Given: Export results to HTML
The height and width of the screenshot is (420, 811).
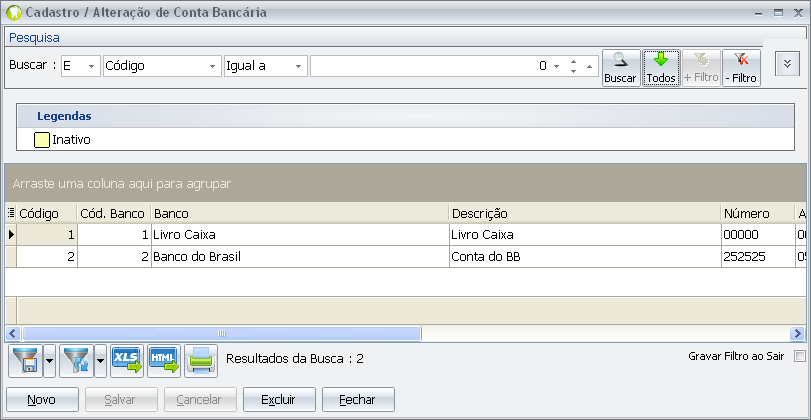Looking at the screenshot, I should 164,361.
